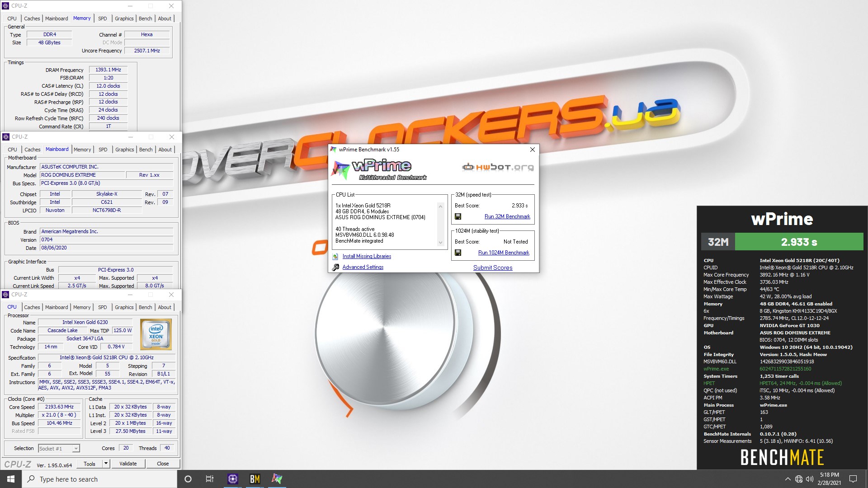Click the HWBOT.org logo in wPrime
The width and height of the screenshot is (868, 488).
[x=498, y=167]
